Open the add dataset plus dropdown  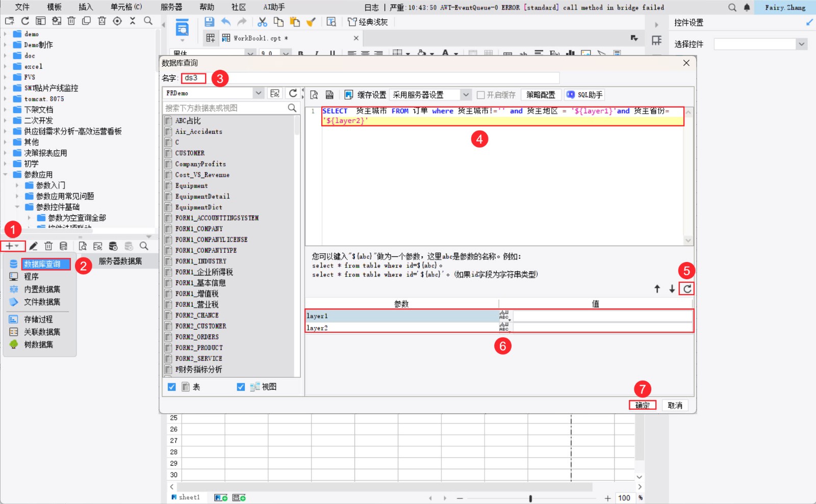pos(12,246)
